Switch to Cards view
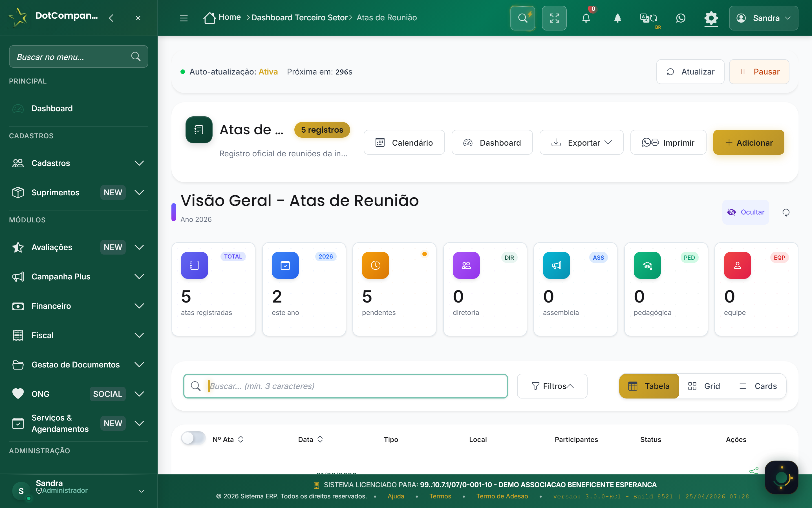The height and width of the screenshot is (508, 812). (758, 386)
